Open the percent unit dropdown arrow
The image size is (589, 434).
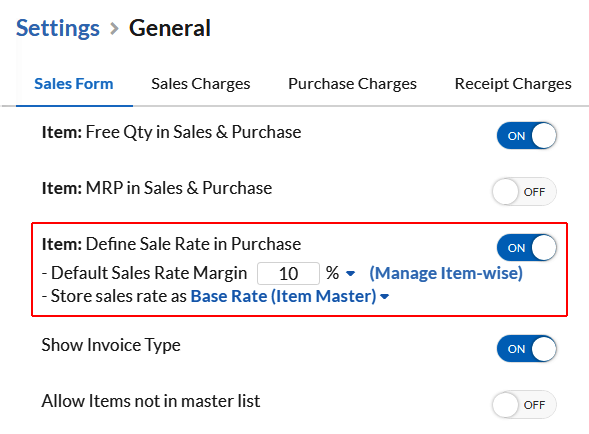pos(350,274)
